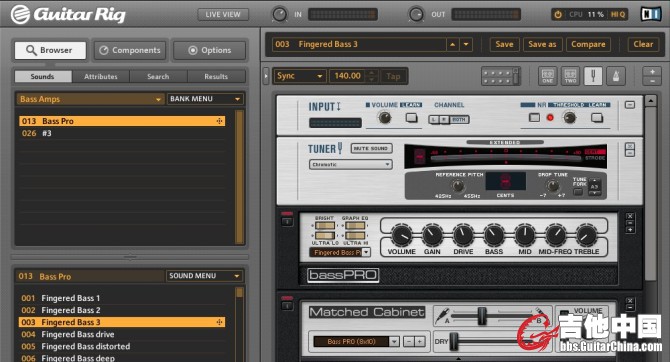The width and height of the screenshot is (670, 362).
Task: Toggle the GRAPH EQ switch on bassPRO
Action: pos(355,226)
